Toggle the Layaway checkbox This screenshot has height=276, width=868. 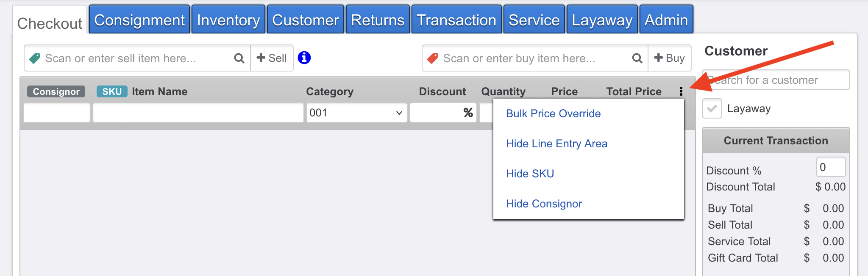(712, 109)
